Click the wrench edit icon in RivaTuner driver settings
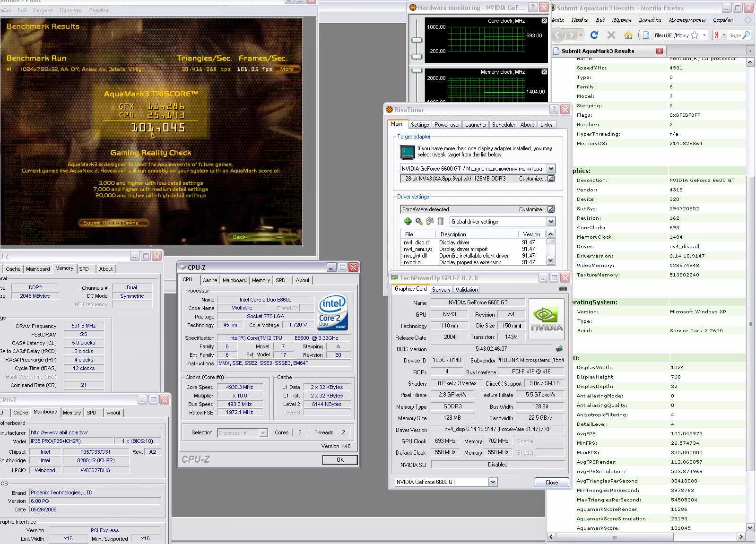Image resolution: width=756 pixels, height=544 pixels. (x=430, y=221)
